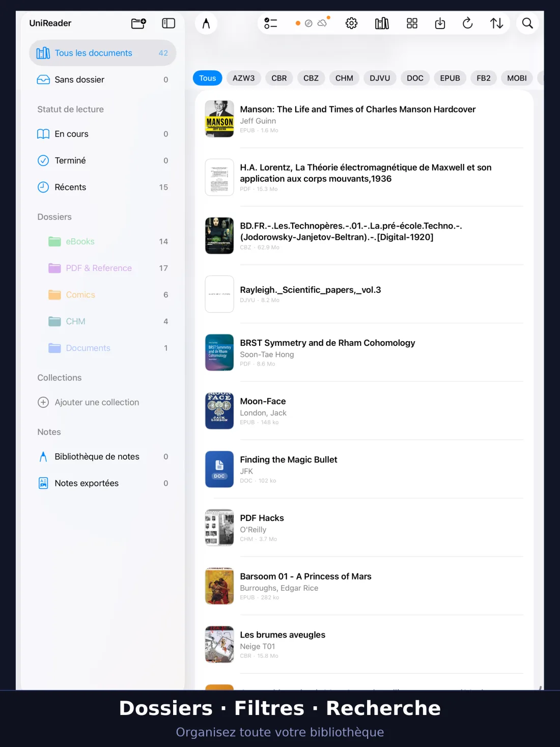Screen dimensions: 560x747
Task: Open the checklist selection mode icon
Action: [x=271, y=23]
